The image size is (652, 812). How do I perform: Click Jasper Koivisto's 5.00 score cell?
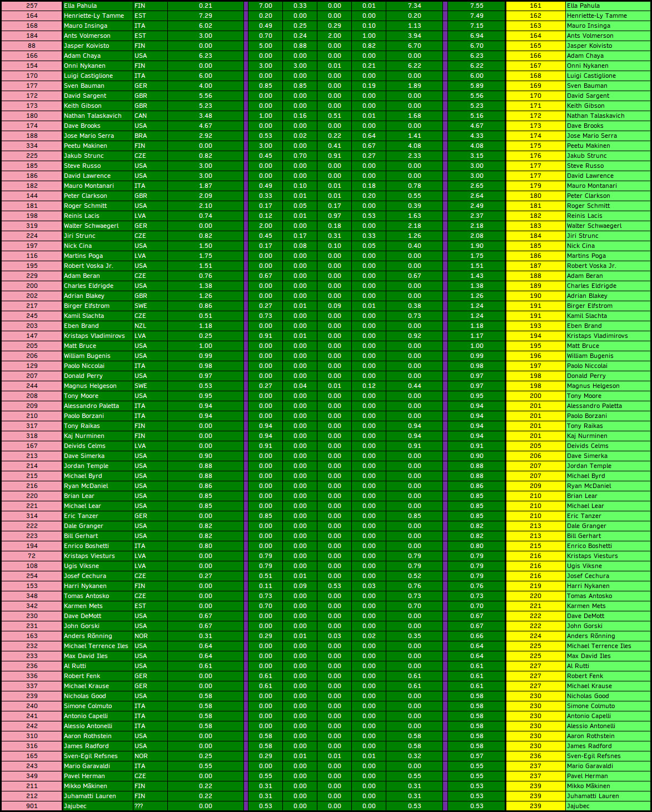(x=265, y=46)
